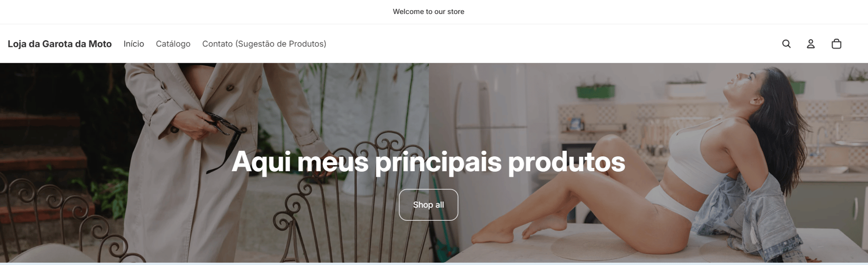Click the Aqui meus principais produtos heading

click(428, 162)
